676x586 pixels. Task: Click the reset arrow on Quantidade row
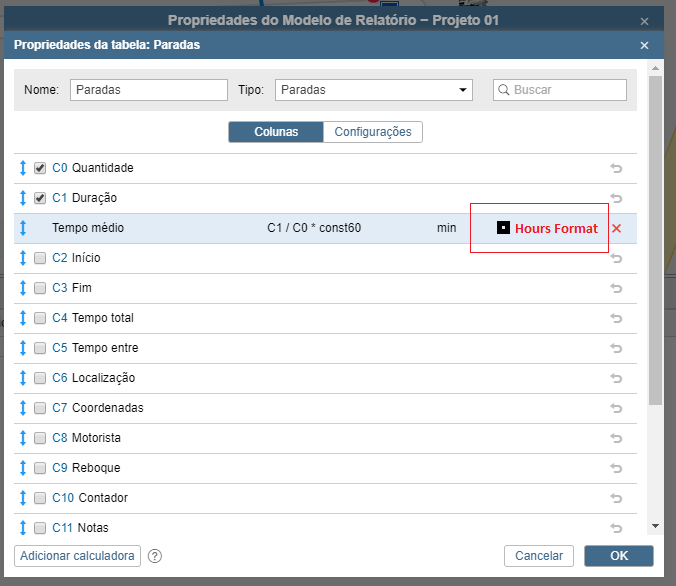click(616, 168)
